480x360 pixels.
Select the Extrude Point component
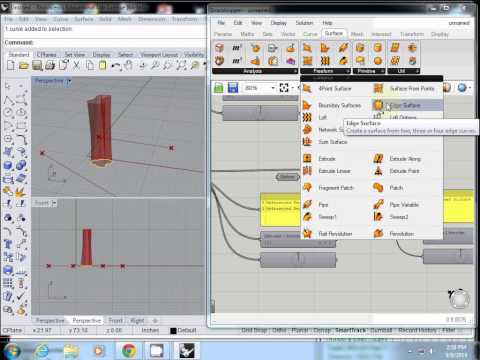397,171
